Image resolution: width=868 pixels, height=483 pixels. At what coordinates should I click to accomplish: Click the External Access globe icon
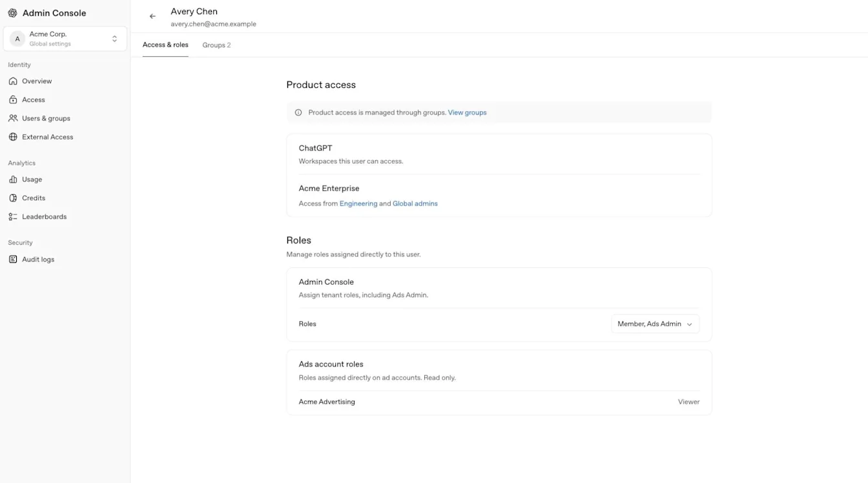click(13, 137)
